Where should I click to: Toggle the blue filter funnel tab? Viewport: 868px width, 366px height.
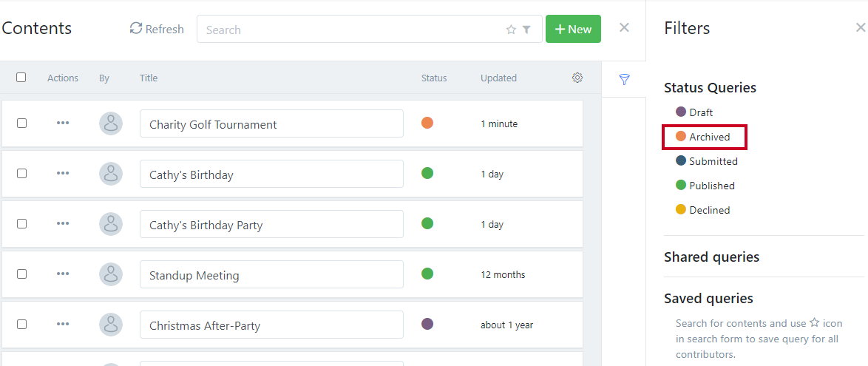pos(624,80)
